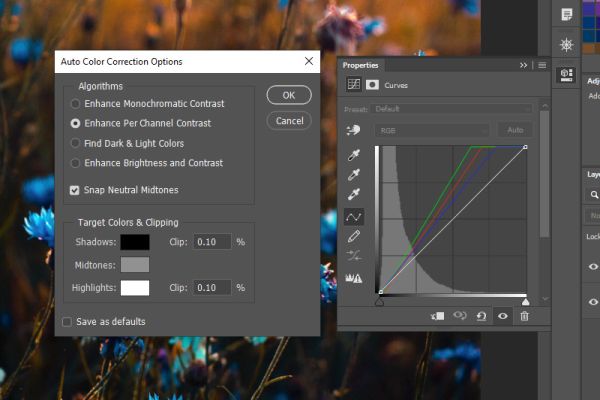Open the Properties panel flyout menu
The height and width of the screenshot is (400, 600).
pos(542,65)
